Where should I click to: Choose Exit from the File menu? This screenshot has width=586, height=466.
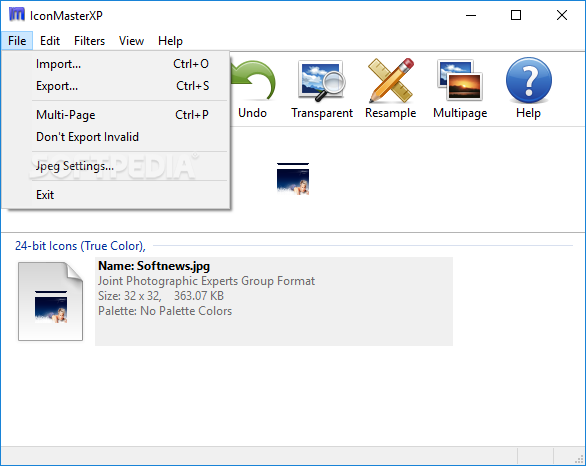coord(116,195)
